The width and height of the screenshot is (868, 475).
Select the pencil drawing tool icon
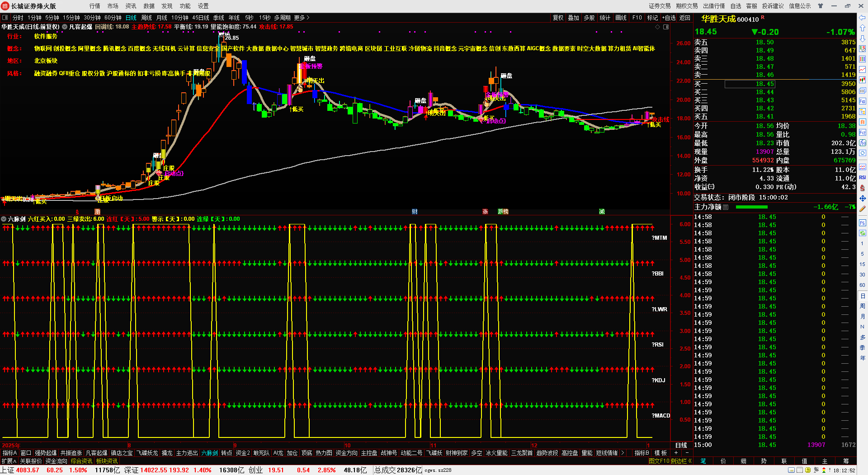(863, 209)
